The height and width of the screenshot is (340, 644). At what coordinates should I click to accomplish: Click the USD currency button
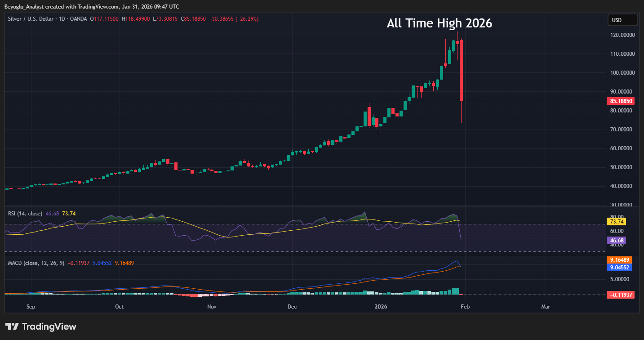[x=622, y=20]
